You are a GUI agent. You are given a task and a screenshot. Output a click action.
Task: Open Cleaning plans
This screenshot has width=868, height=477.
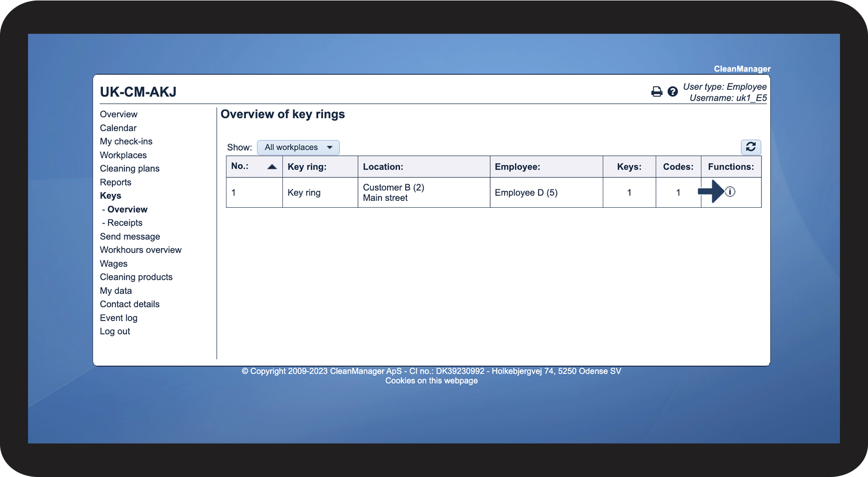pyautogui.click(x=130, y=168)
